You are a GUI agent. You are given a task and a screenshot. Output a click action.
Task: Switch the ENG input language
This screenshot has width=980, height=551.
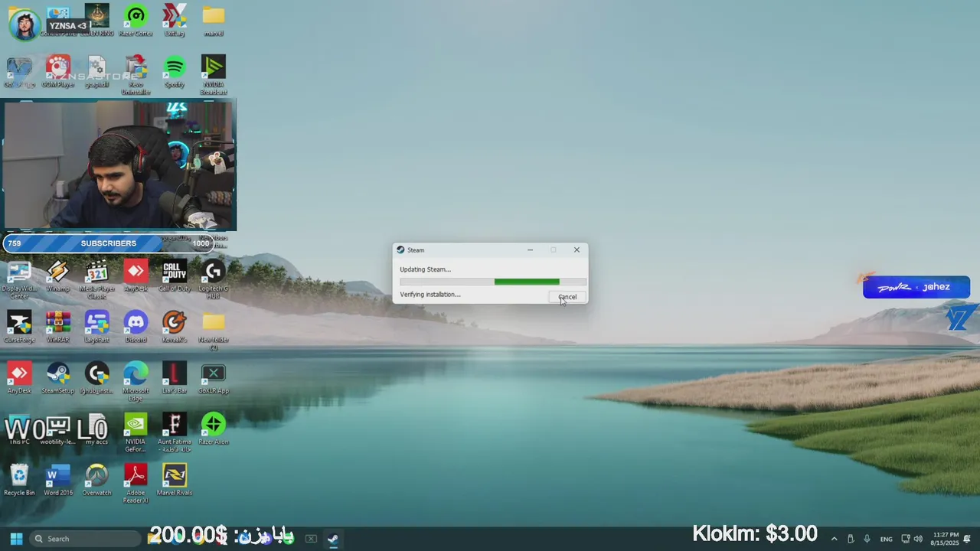[x=886, y=539]
